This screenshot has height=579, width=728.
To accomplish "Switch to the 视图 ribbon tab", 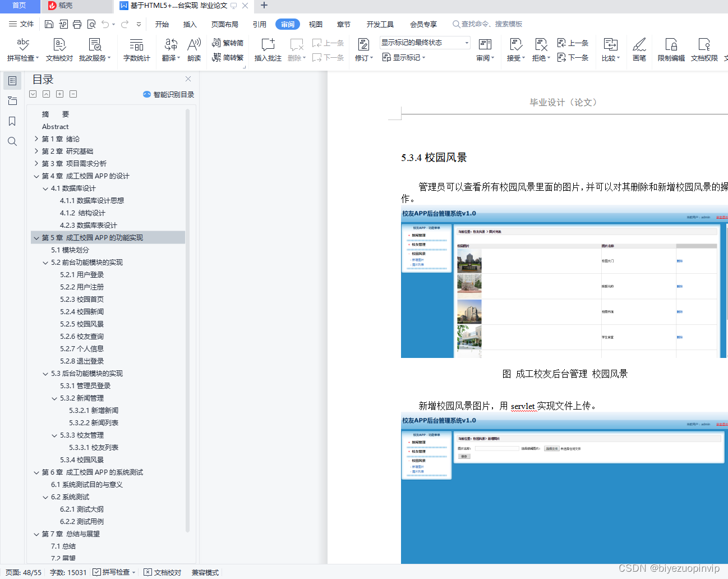I will (315, 24).
